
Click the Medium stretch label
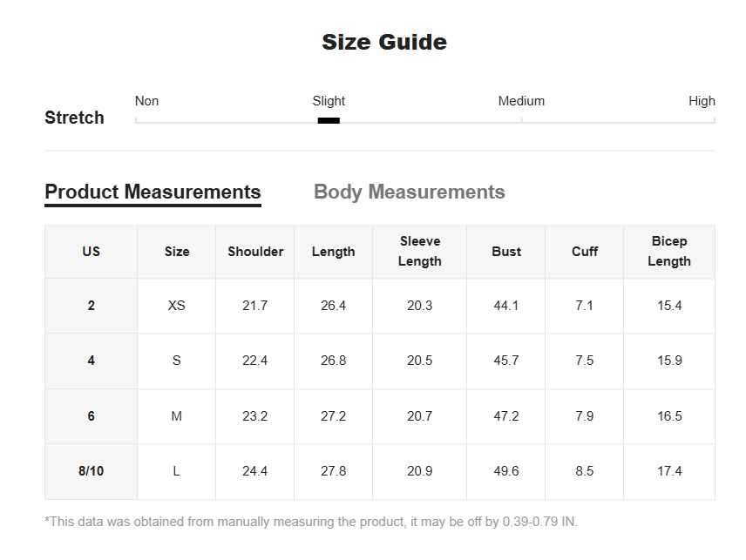coord(521,101)
